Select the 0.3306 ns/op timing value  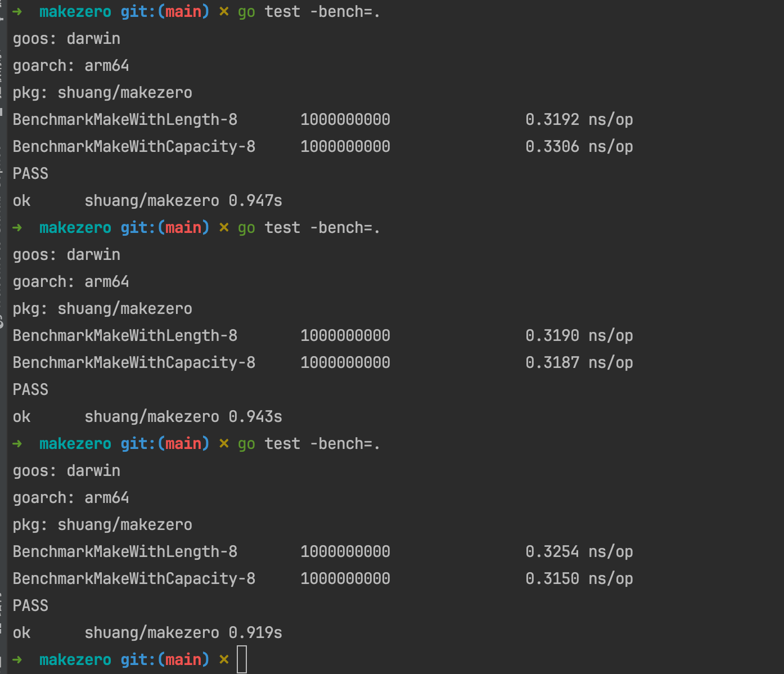(x=579, y=146)
